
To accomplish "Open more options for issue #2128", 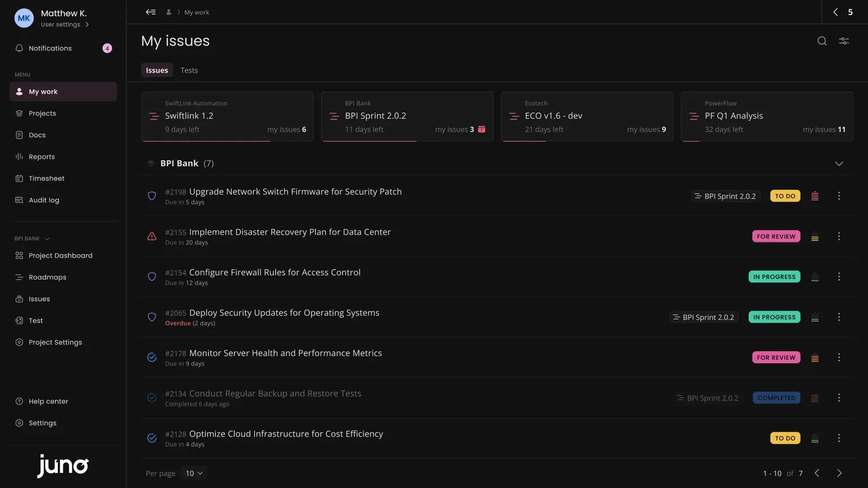I will click(839, 438).
